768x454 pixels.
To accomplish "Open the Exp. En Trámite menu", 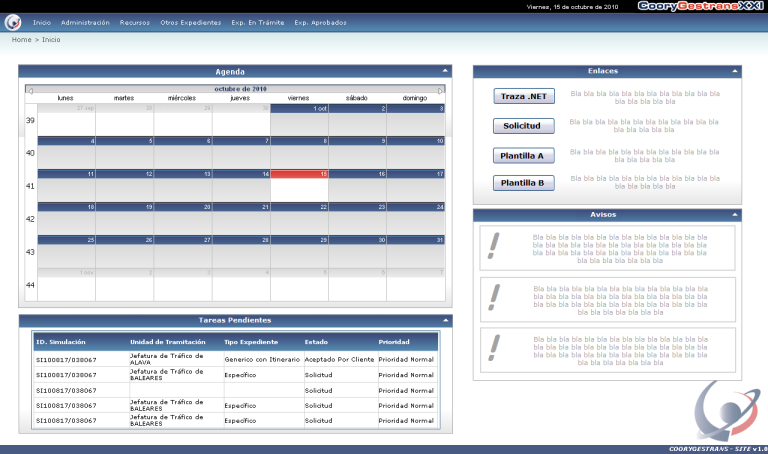I will point(257,22).
